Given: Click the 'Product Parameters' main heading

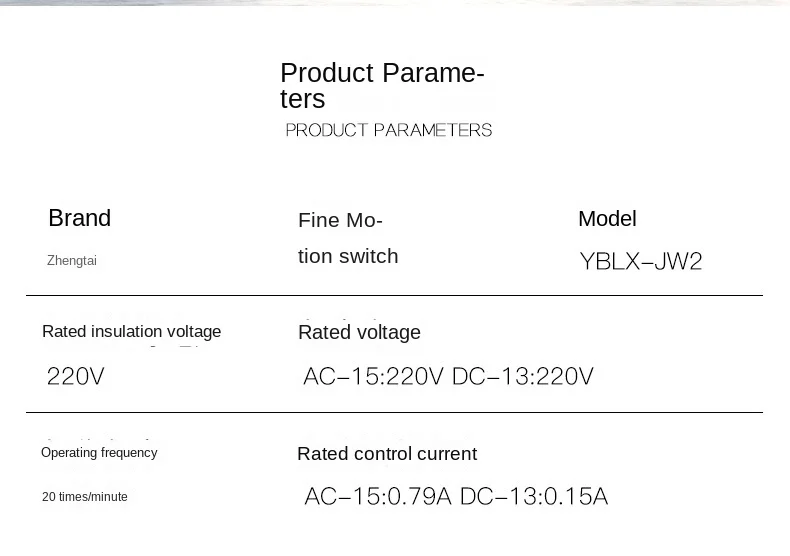Looking at the screenshot, I should tap(382, 86).
